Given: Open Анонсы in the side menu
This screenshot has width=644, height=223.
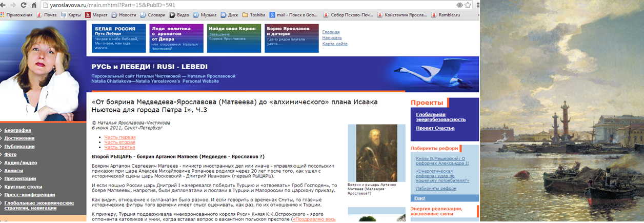Looking at the screenshot, I should click(14, 170).
